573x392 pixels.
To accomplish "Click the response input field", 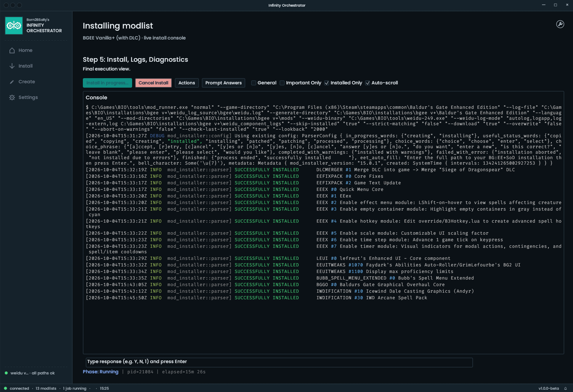I will (279, 362).
